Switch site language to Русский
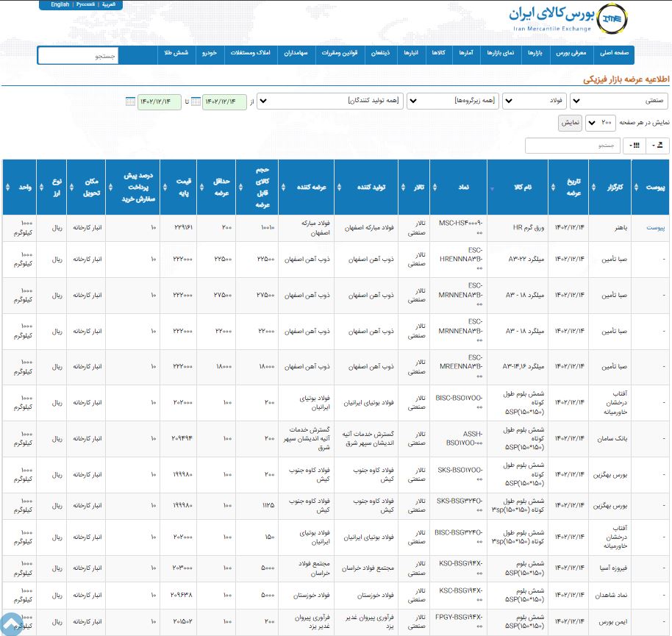 point(85,4)
